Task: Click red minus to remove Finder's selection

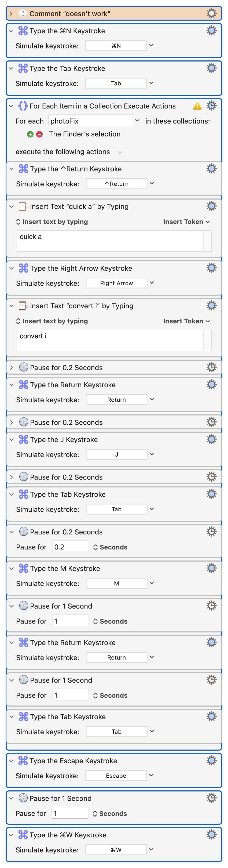Action: click(39, 134)
